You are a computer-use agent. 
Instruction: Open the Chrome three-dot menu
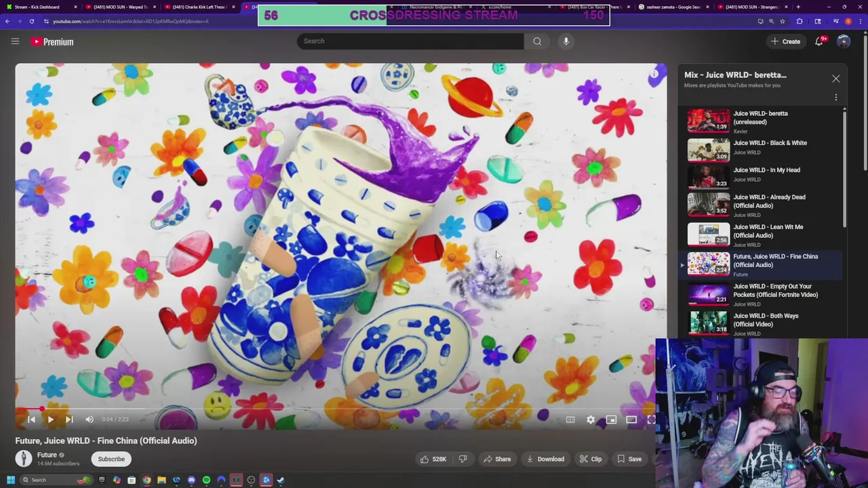click(x=861, y=21)
